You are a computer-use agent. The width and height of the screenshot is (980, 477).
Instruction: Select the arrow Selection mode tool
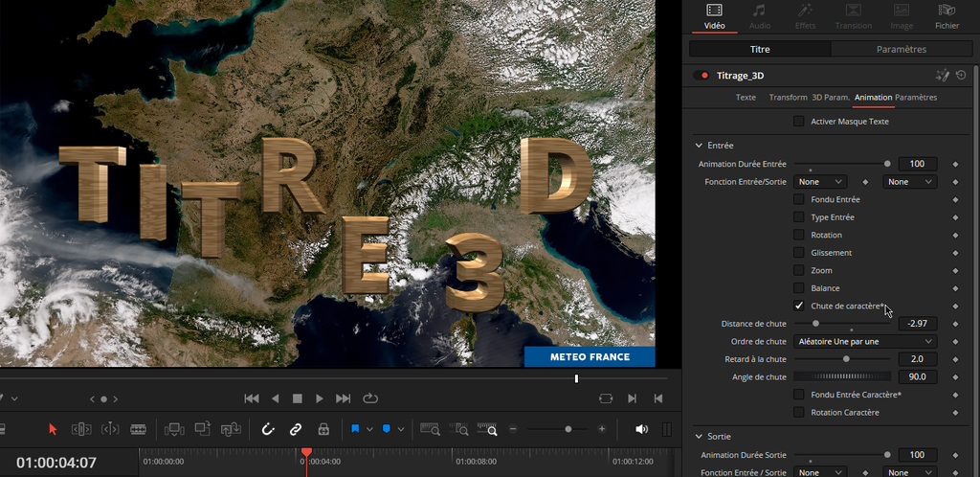click(x=53, y=429)
